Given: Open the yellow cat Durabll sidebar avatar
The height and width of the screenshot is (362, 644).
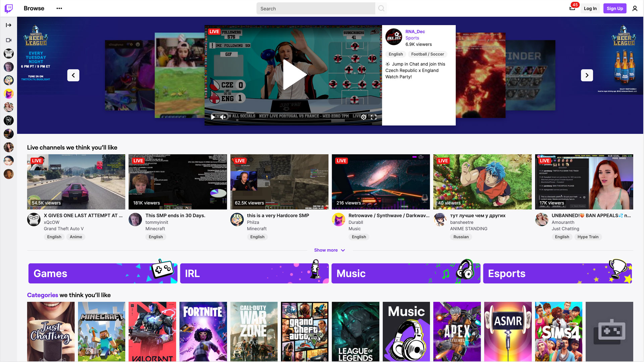Looking at the screenshot, I should point(9,94).
